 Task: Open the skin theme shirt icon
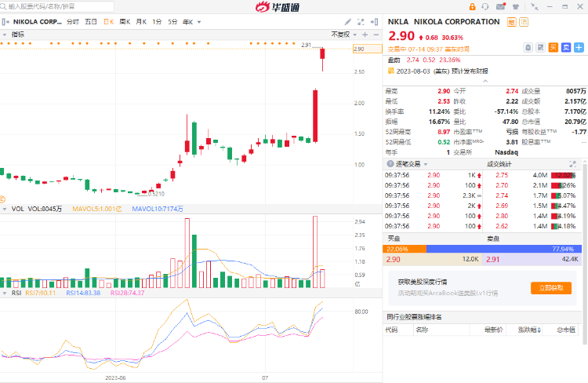click(516, 7)
